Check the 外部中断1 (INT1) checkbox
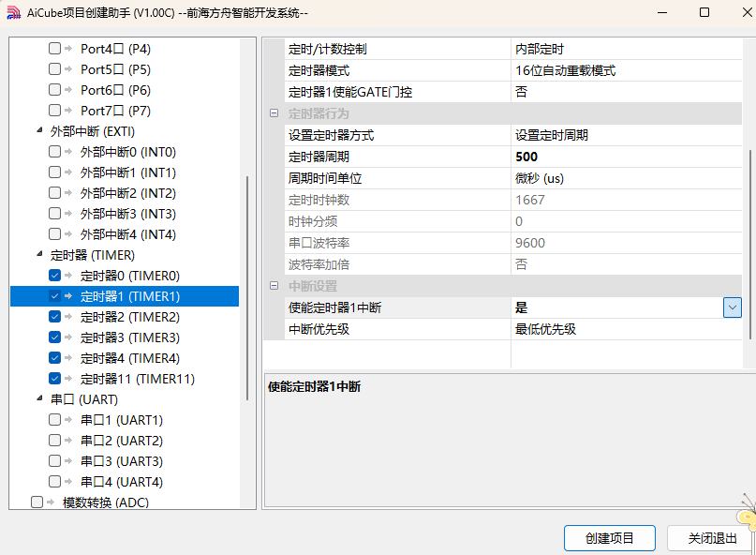Image resolution: width=756 pixels, height=555 pixels. pyautogui.click(x=54, y=172)
